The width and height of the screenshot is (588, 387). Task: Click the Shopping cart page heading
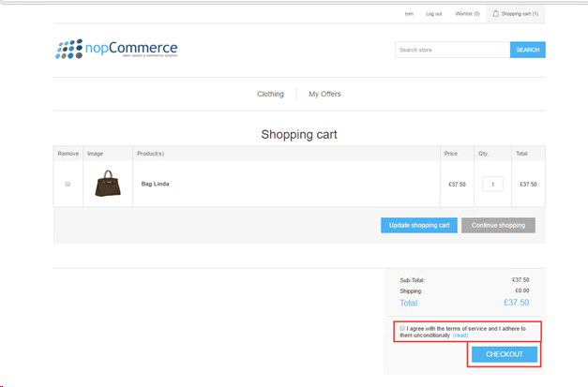coord(298,134)
